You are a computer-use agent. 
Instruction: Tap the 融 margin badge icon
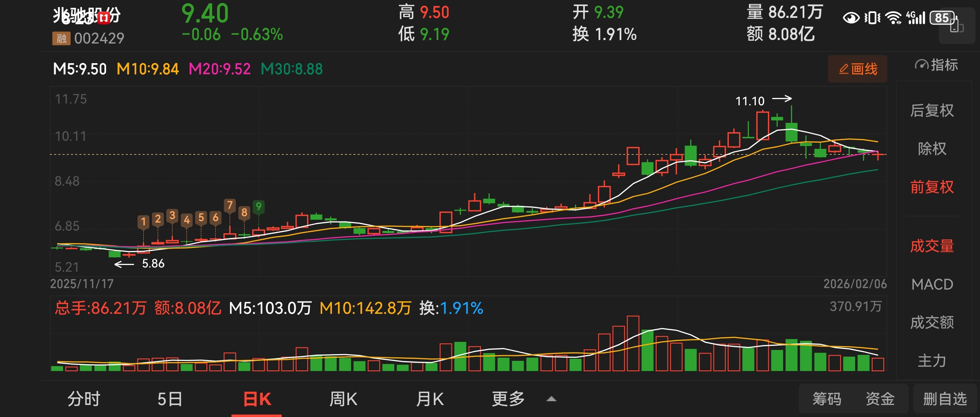click(61, 38)
